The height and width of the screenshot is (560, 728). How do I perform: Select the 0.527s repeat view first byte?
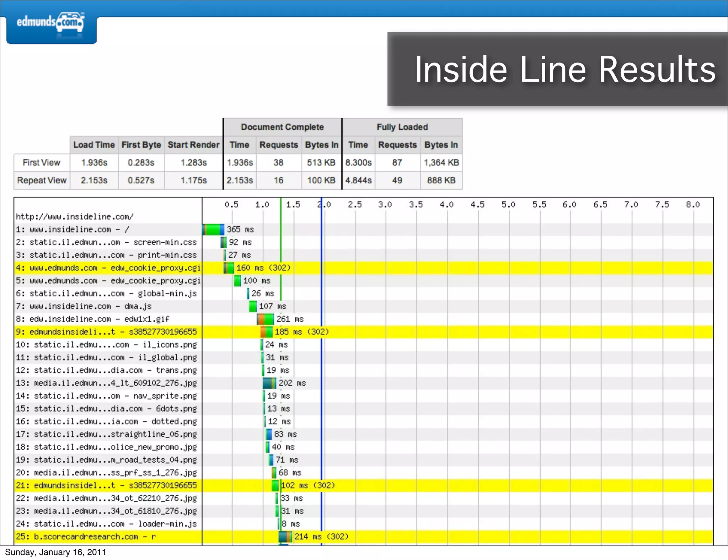point(141,180)
